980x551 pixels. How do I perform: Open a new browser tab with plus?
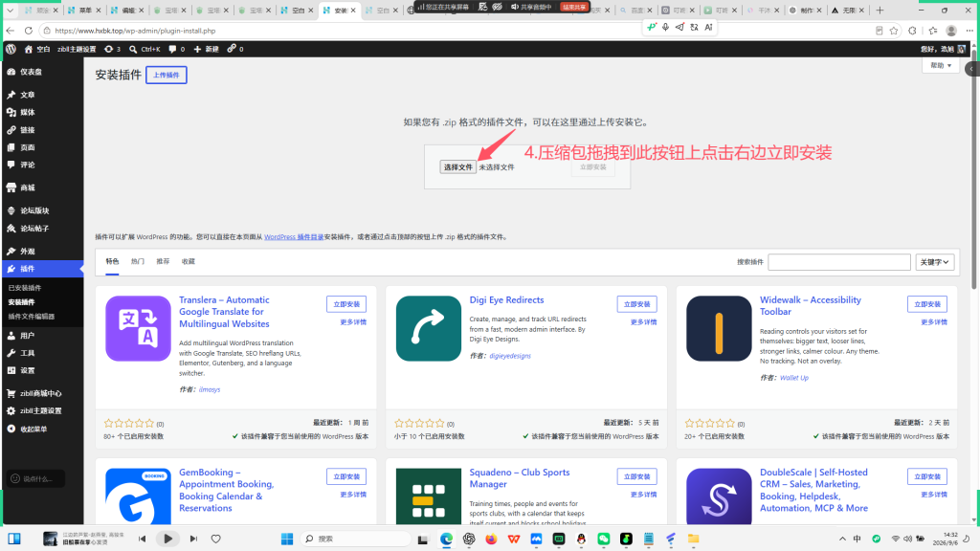(x=880, y=10)
